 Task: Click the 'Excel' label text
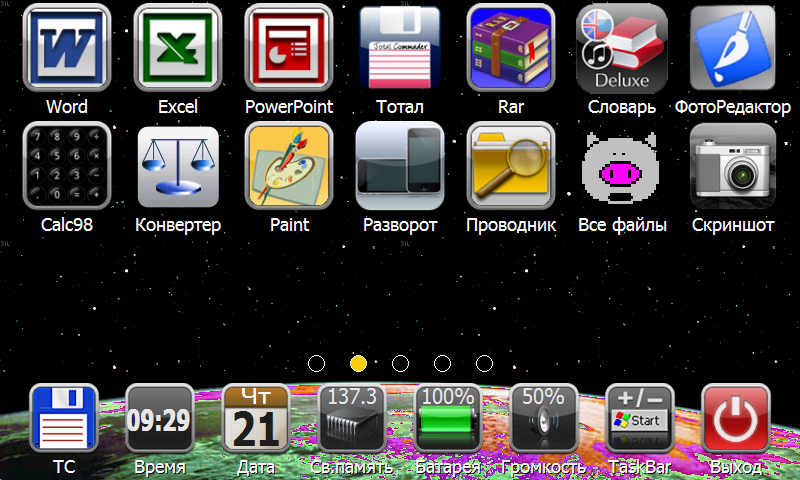(178, 107)
